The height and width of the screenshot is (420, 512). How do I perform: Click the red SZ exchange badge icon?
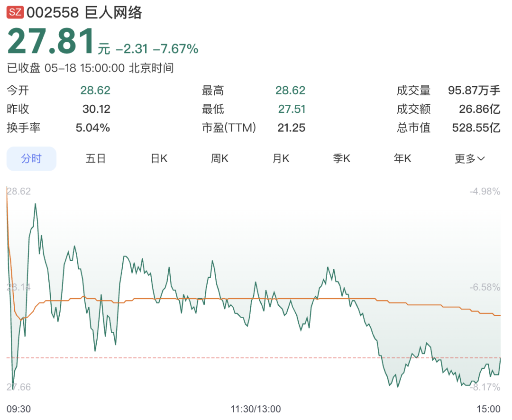(15, 12)
